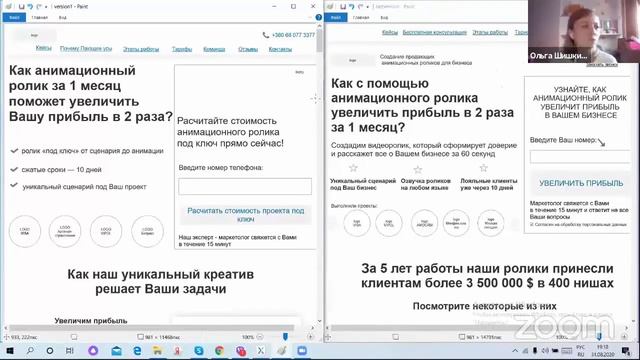Click the Контакты link in left mockup
Viewport: 640px width, 360px height.
point(280,49)
